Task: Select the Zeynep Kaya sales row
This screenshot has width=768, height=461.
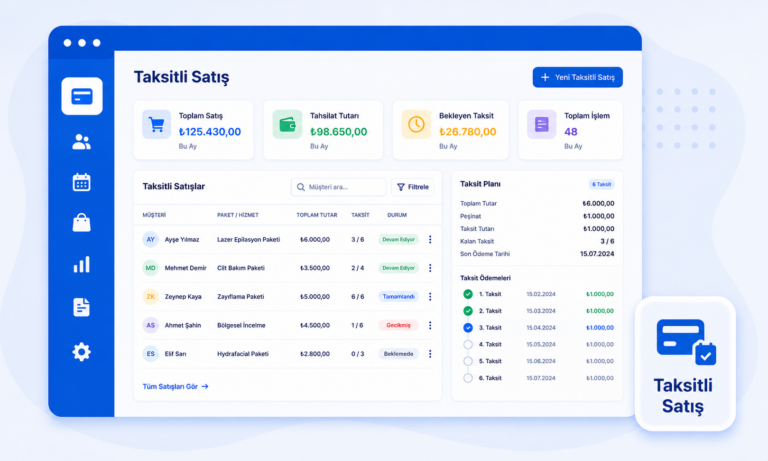Action: 288,296
